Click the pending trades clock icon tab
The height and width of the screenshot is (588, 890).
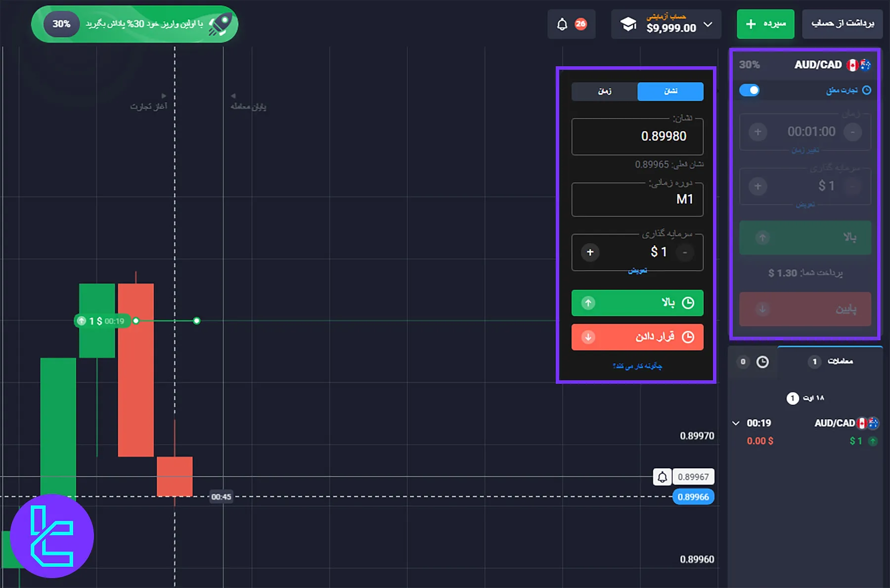tap(762, 362)
